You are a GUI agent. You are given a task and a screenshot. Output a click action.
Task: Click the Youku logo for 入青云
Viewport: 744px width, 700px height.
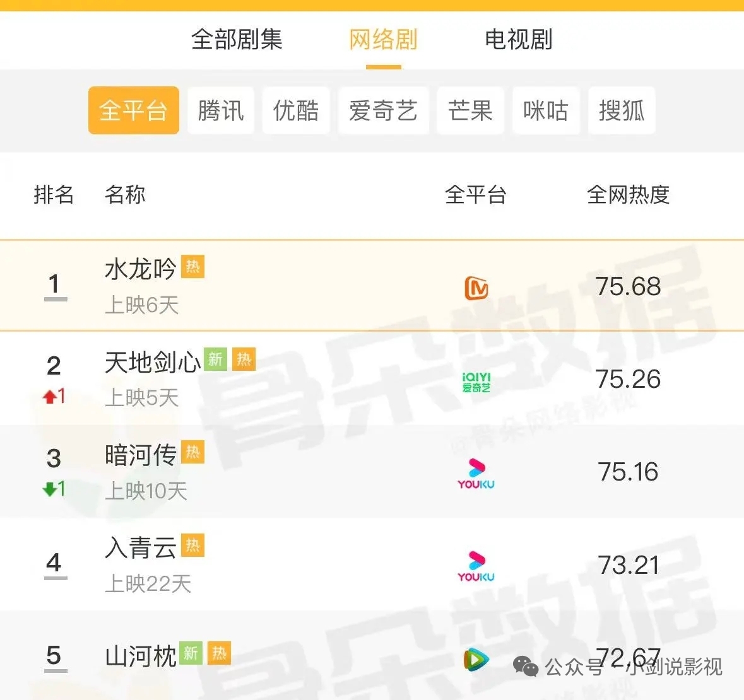476,566
